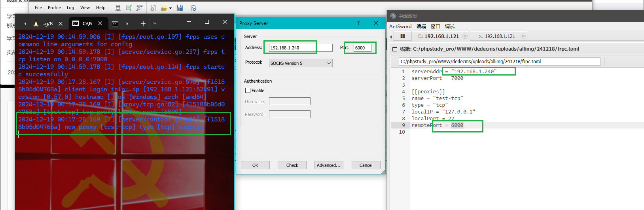Screen dimensions: 644x210
Task: Click the Port field showing 6000
Action: pyautogui.click(x=362, y=48)
